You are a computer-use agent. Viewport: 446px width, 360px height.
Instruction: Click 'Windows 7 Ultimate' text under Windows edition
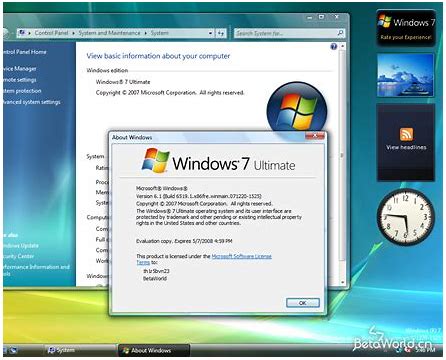click(x=123, y=82)
